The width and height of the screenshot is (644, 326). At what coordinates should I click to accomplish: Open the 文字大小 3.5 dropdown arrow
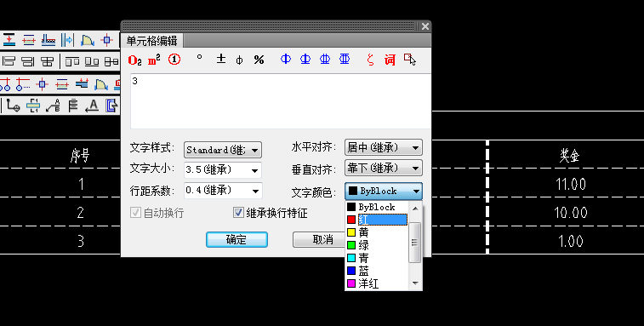[254, 170]
